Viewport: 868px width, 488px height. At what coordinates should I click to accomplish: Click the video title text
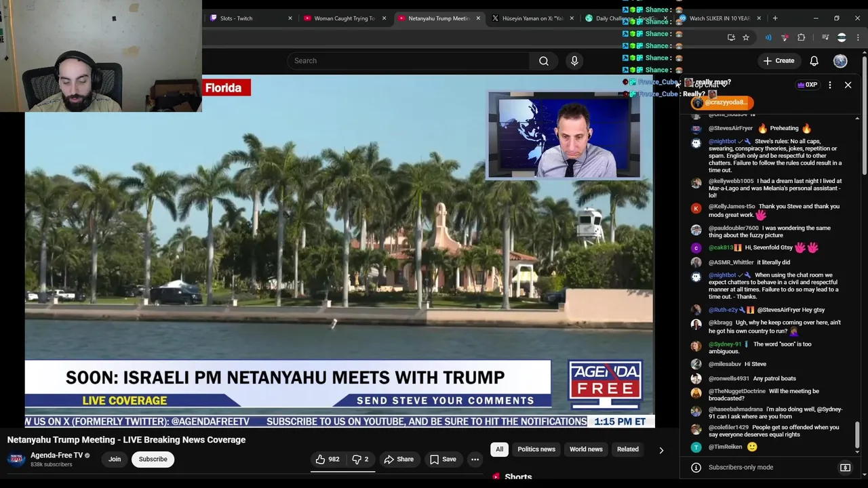(126, 440)
